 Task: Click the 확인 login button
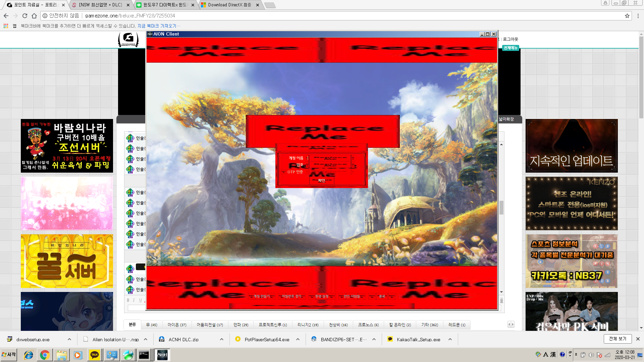tap(321, 181)
